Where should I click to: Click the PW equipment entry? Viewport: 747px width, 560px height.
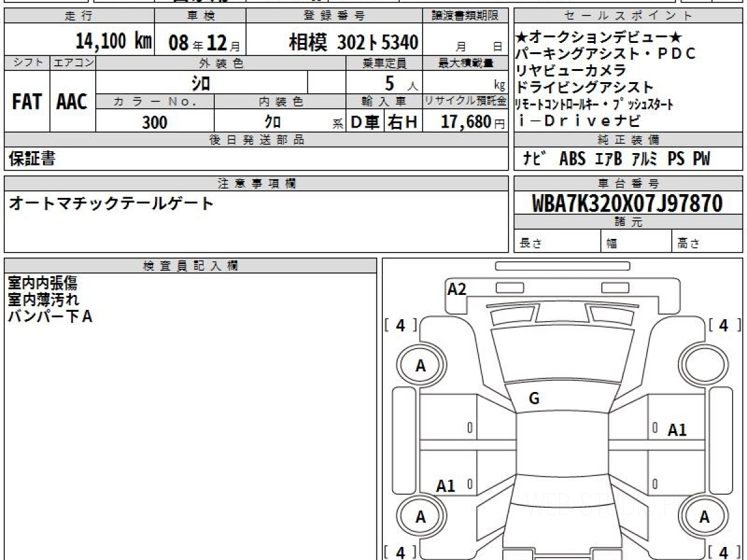[x=702, y=159]
